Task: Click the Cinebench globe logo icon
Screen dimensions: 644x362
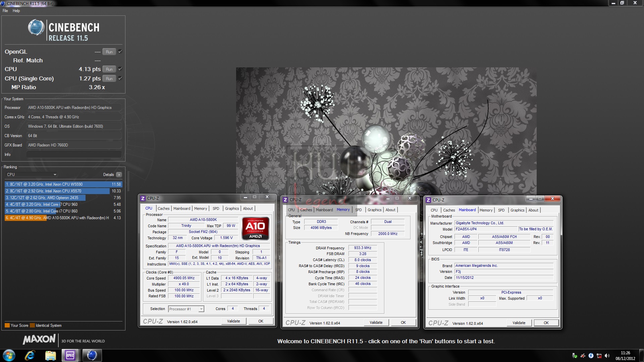Action: pyautogui.click(x=36, y=28)
